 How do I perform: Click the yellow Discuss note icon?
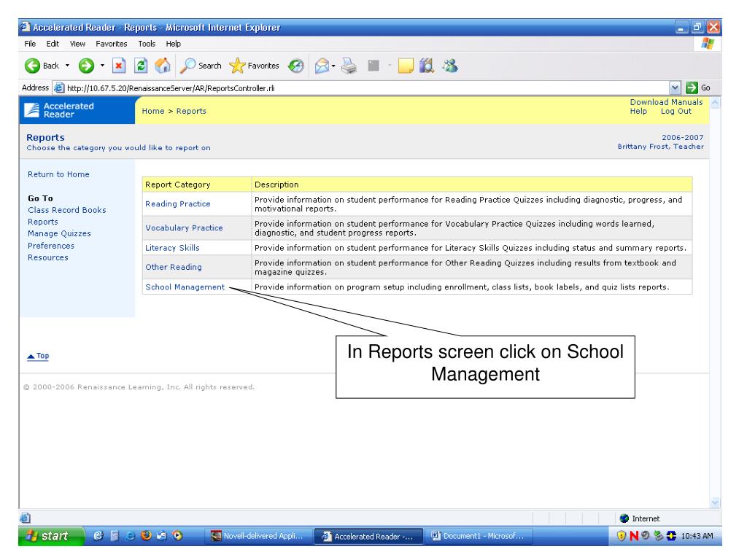406,66
